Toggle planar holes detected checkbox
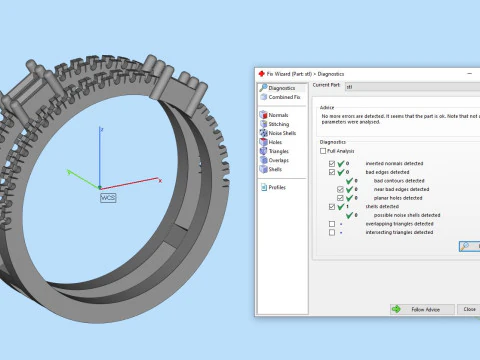Viewport: 480px width, 360px height. 340,198
